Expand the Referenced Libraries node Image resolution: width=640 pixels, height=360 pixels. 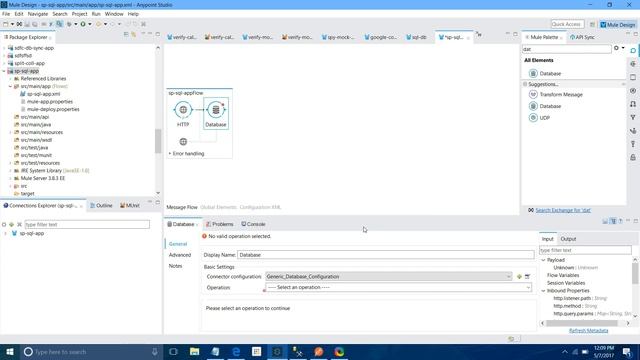(x=10, y=79)
